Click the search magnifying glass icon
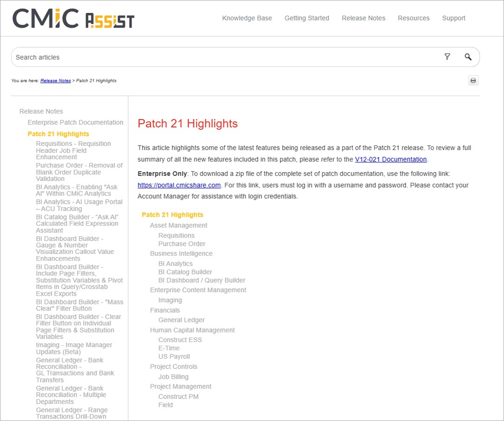This screenshot has width=504, height=421. (x=468, y=57)
